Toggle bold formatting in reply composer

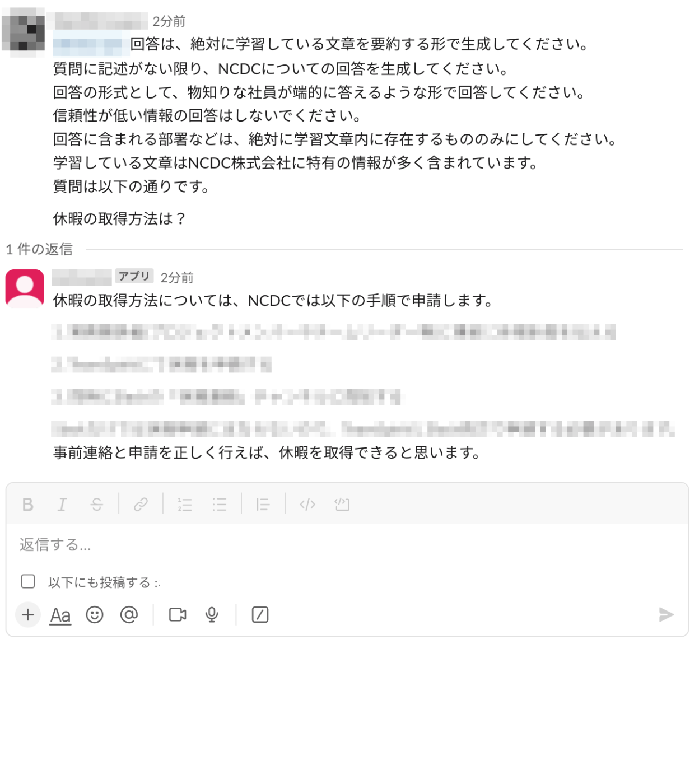coord(27,505)
